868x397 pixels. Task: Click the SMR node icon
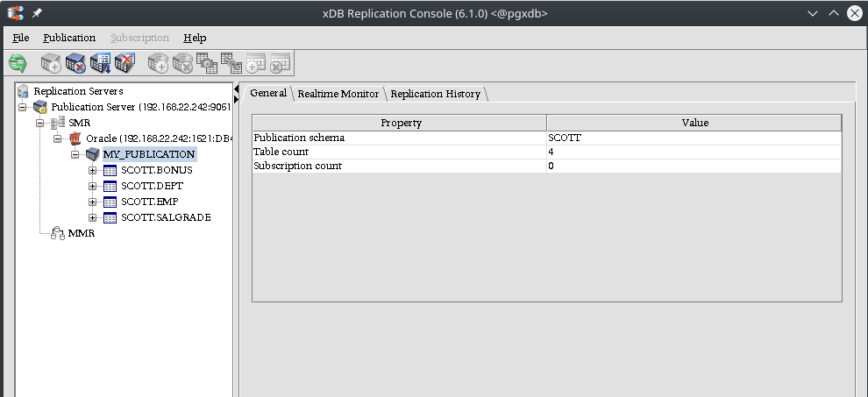point(58,123)
